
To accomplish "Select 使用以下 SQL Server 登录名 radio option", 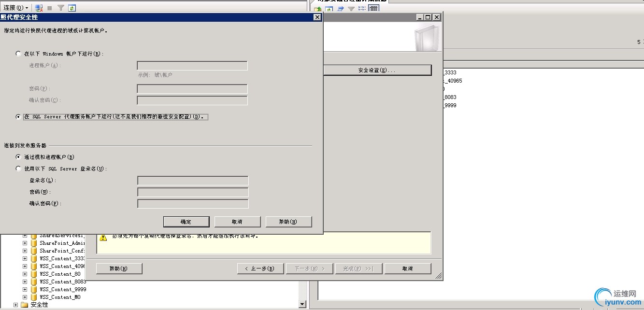I will tap(18, 169).
